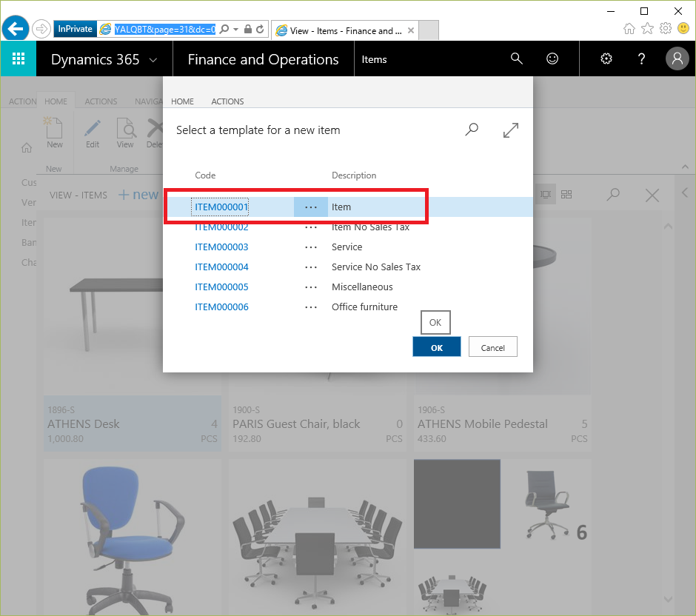Select the background HOME ribbon tab
The height and width of the screenshot is (616, 696).
point(56,101)
